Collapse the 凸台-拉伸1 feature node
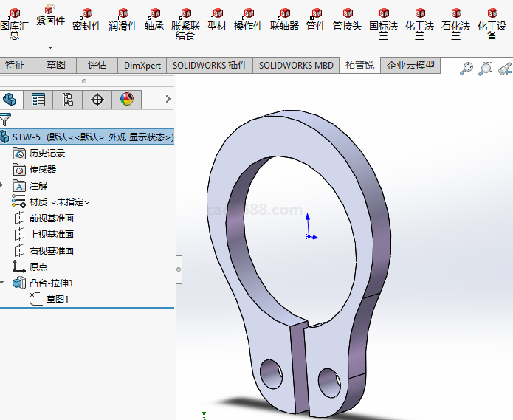The image size is (513, 420). pos(3,283)
